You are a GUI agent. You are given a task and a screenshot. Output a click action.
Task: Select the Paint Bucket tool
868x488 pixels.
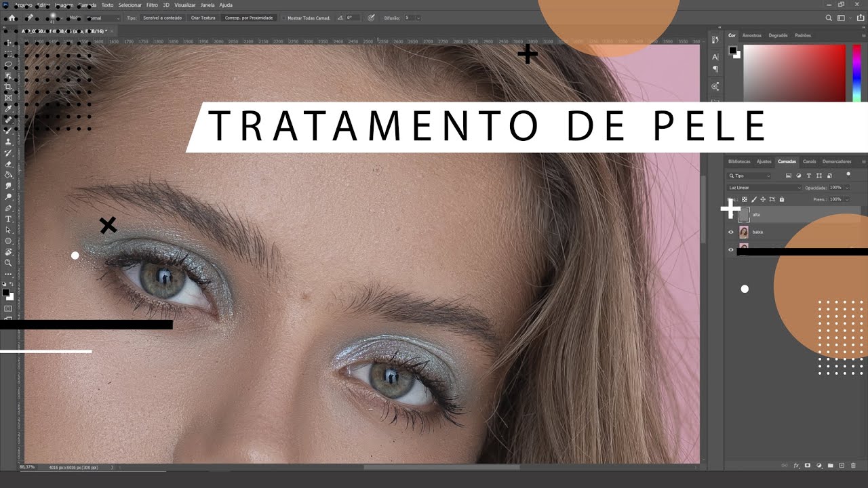[7, 175]
